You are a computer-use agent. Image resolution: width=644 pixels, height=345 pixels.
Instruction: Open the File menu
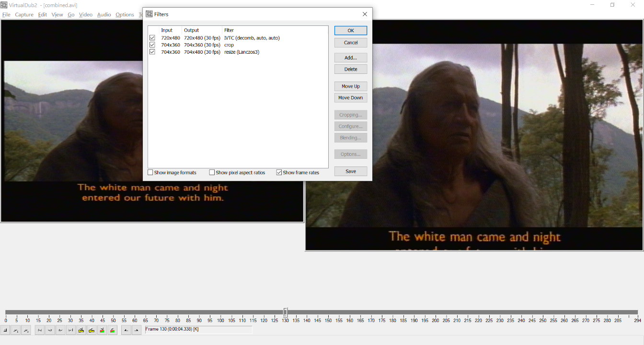tap(6, 14)
